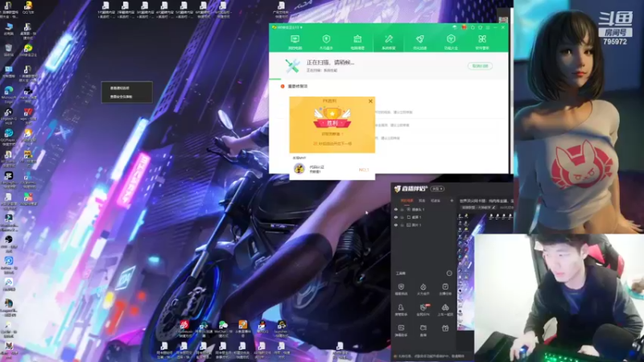Screen dimensions: 644x362
Task: Toggle visibility eye of 摄像头 1 source
Action: point(396,209)
